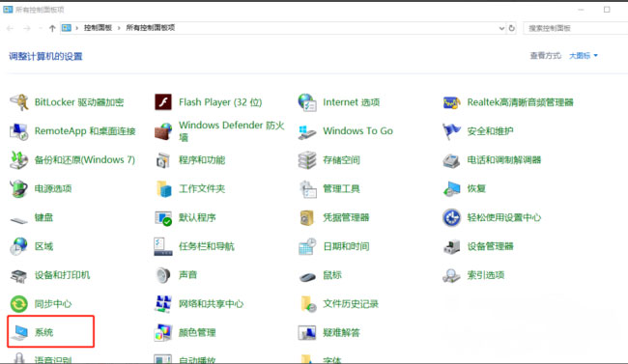Open the 存储空间 icon

click(307, 160)
